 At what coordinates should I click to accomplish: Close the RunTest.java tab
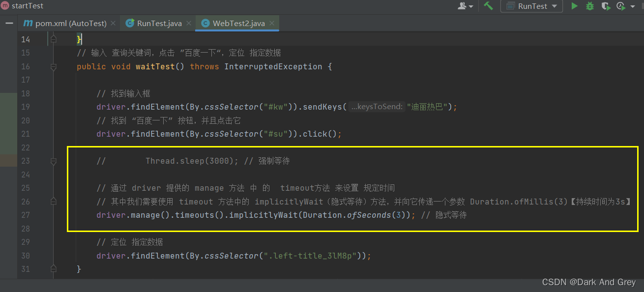tap(188, 23)
